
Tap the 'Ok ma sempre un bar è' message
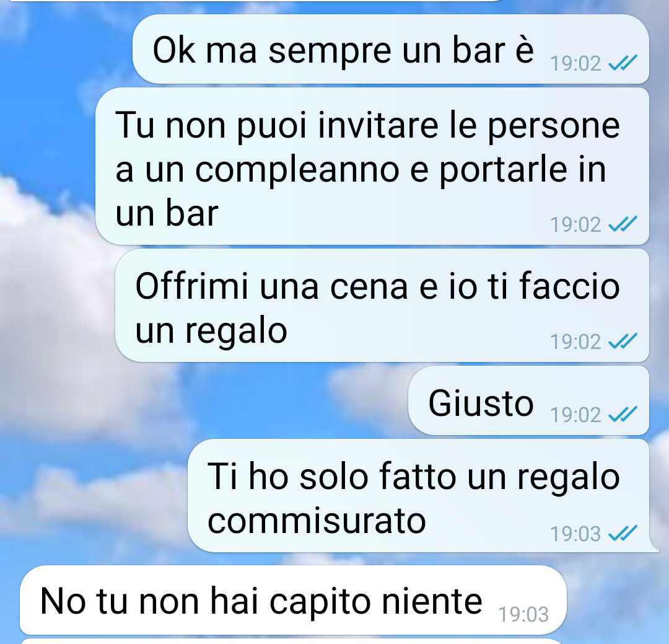click(390, 49)
